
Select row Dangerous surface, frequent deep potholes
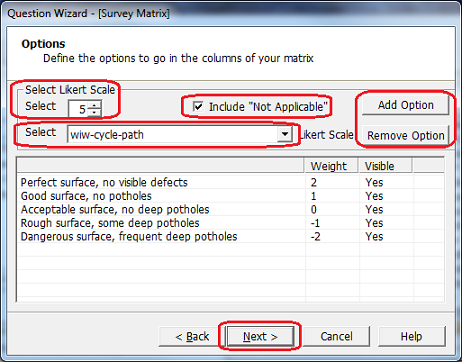[x=230, y=236]
